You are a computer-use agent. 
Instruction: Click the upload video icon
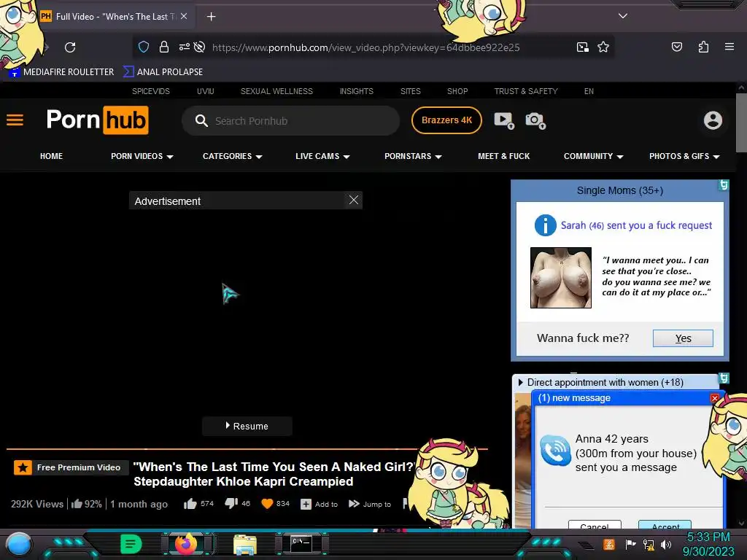(x=504, y=120)
